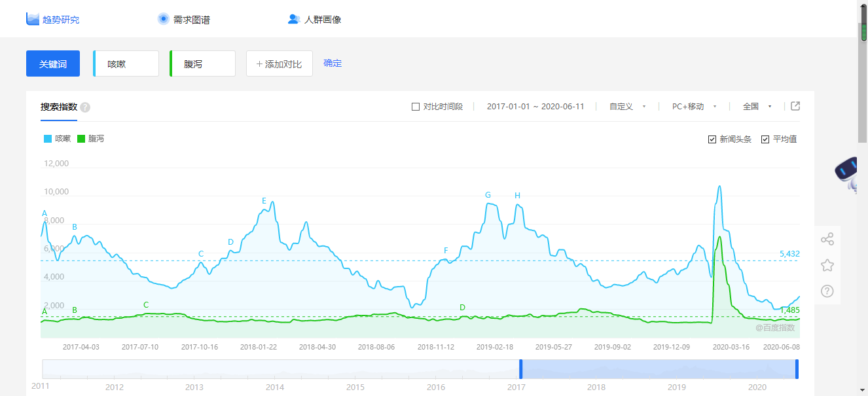Click average value label 1,485
The image size is (868, 396).
click(x=789, y=310)
